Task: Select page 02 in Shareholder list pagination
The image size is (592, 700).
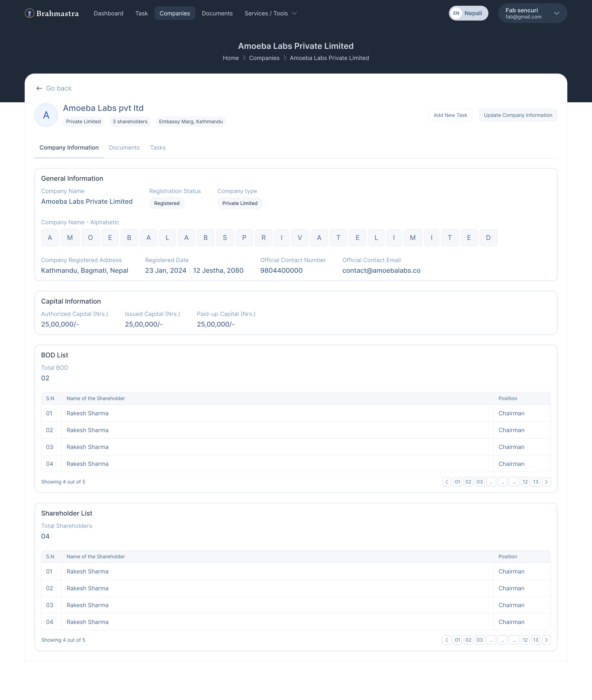Action: click(468, 640)
